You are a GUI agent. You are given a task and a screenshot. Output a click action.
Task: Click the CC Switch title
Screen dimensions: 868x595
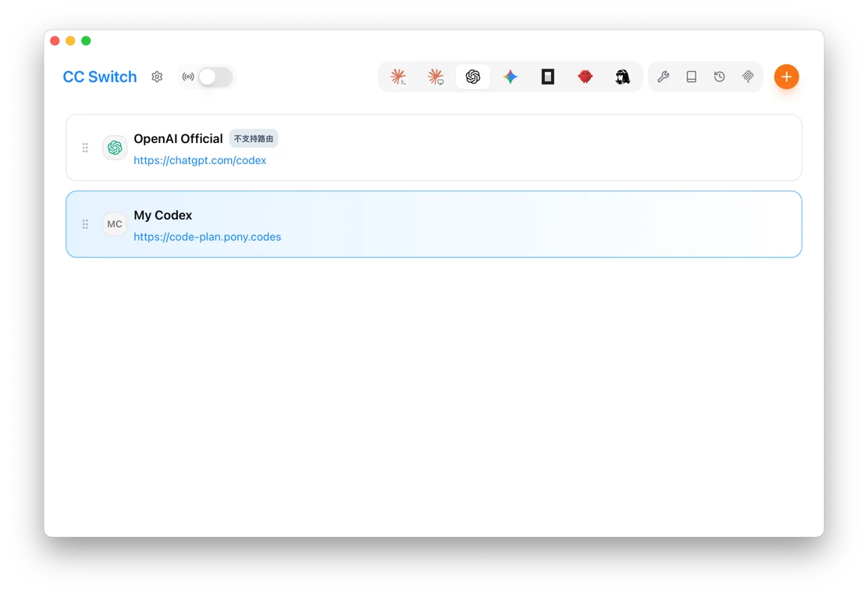[100, 77]
